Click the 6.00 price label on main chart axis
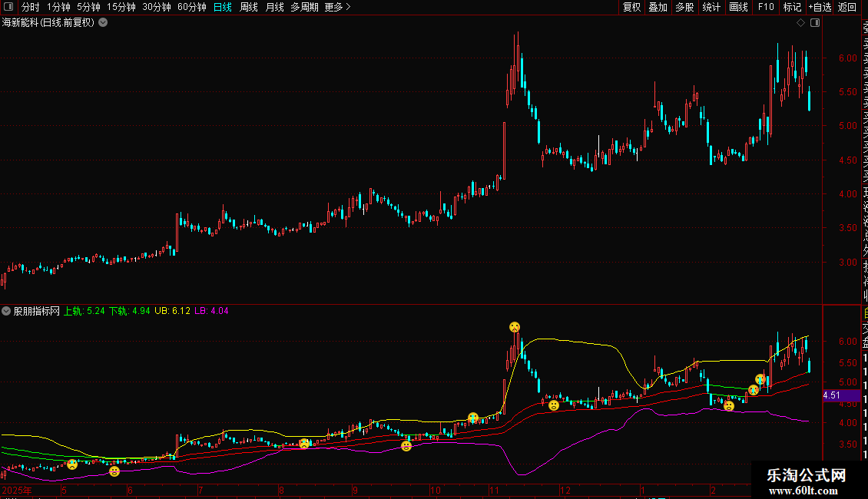The width and height of the screenshot is (868, 499). point(848,58)
